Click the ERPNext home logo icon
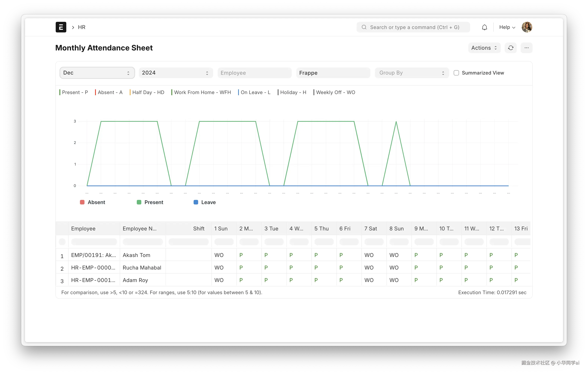 [x=61, y=27]
